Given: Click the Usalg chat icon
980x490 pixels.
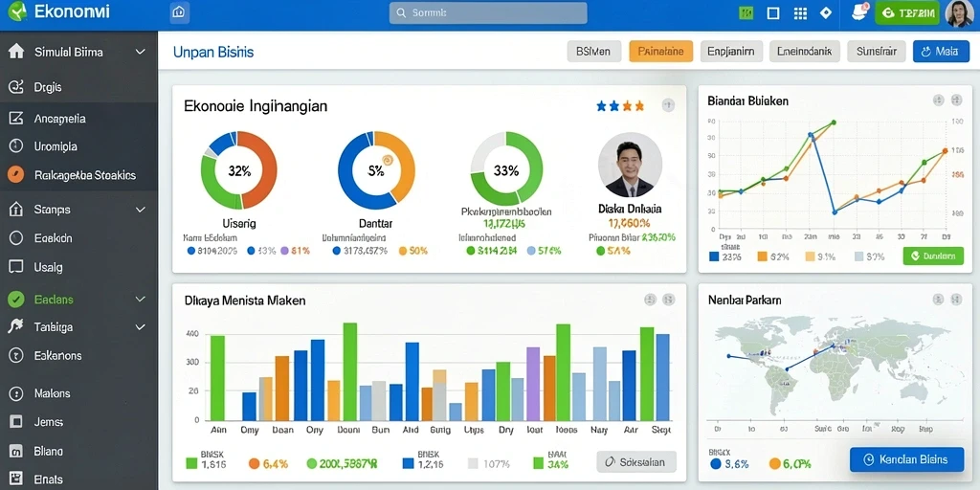Looking at the screenshot, I should 15,267.
